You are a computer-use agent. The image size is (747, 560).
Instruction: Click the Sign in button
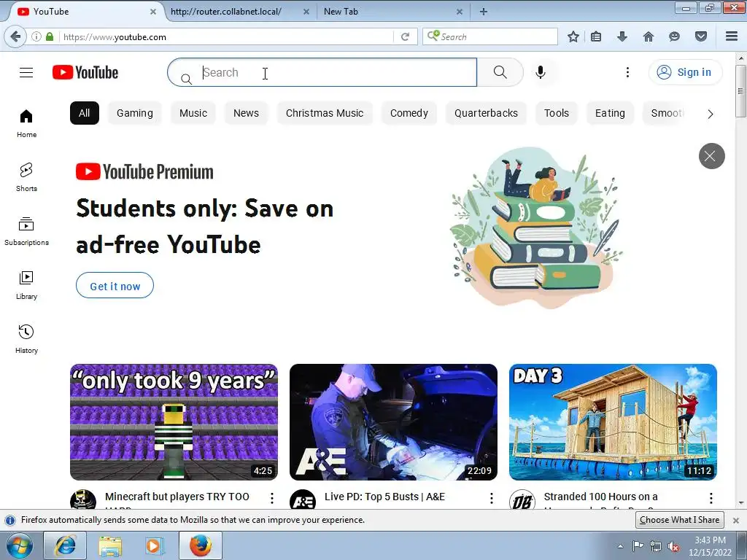[685, 72]
